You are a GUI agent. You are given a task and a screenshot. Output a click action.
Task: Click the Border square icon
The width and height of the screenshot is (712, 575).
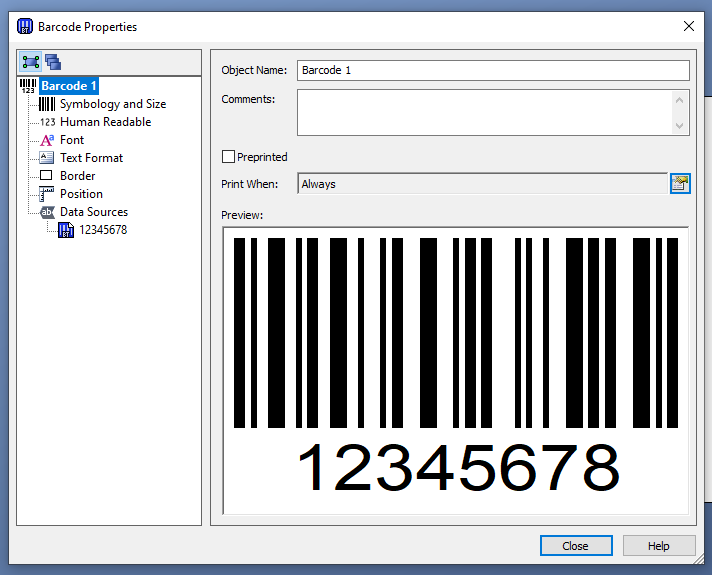pyautogui.click(x=46, y=175)
